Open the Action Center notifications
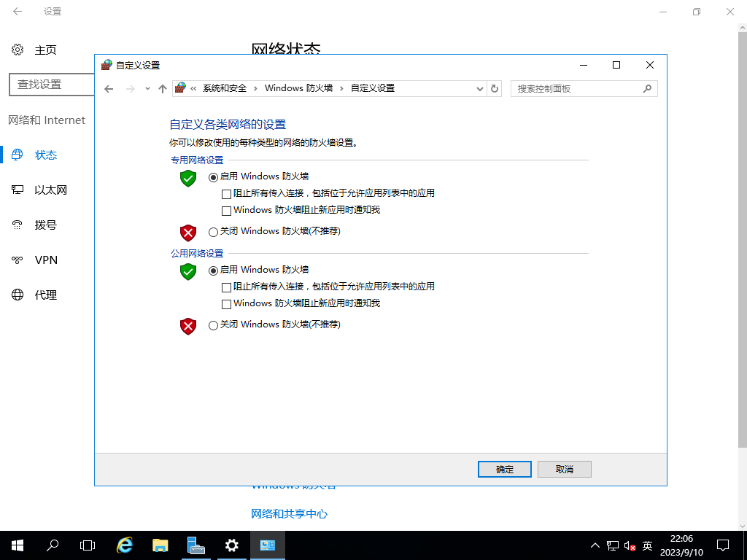Viewport: 747px width, 560px height. 723,545
